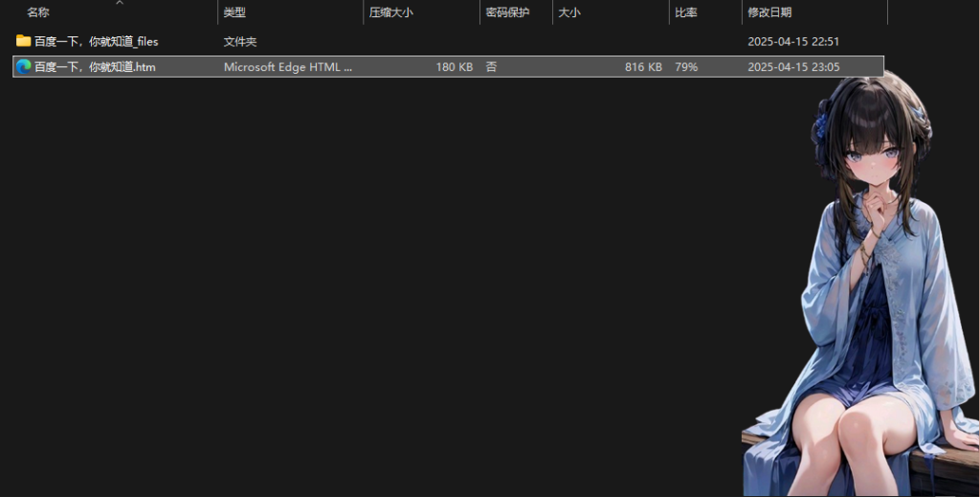Click the 比率 column header
Image resolution: width=980 pixels, height=497 pixels.
686,13
